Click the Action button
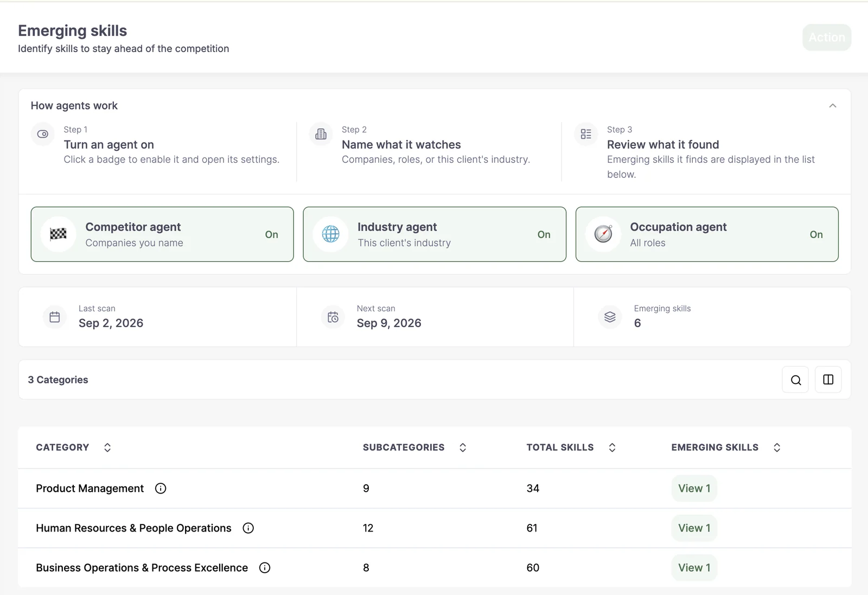The height and width of the screenshot is (595, 868). pyautogui.click(x=827, y=37)
